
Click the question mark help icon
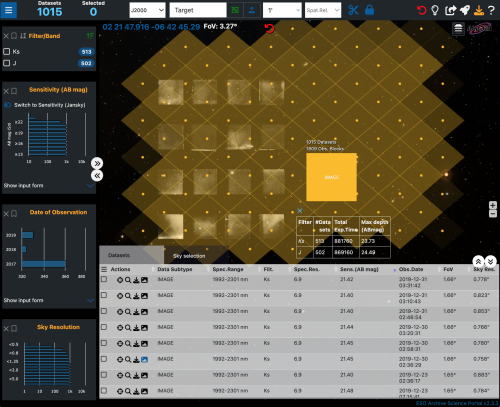491,10
